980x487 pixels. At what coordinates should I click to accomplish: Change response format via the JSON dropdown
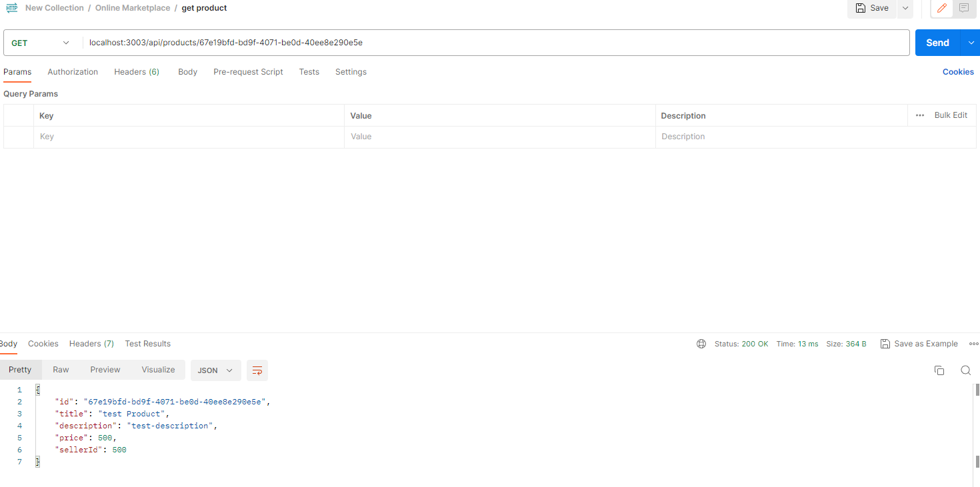(215, 370)
